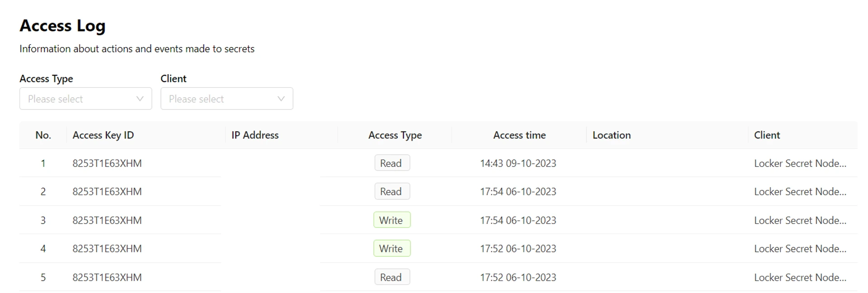The width and height of the screenshot is (868, 293).
Task: Expand the Access Type dropdown chevron
Action: click(139, 99)
